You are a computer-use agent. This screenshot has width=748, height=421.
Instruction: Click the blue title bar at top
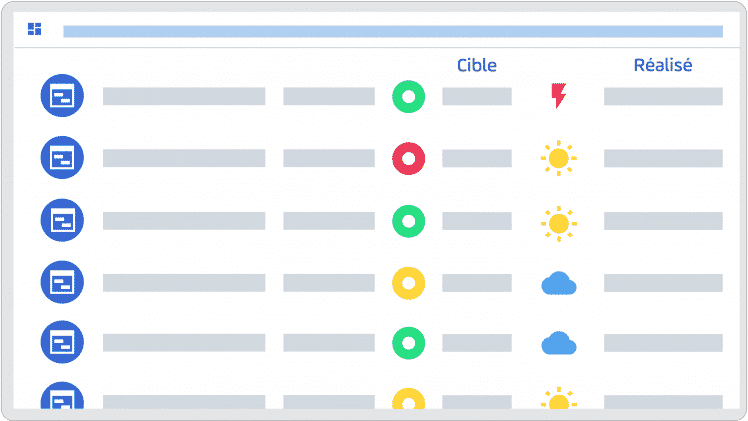(x=393, y=31)
